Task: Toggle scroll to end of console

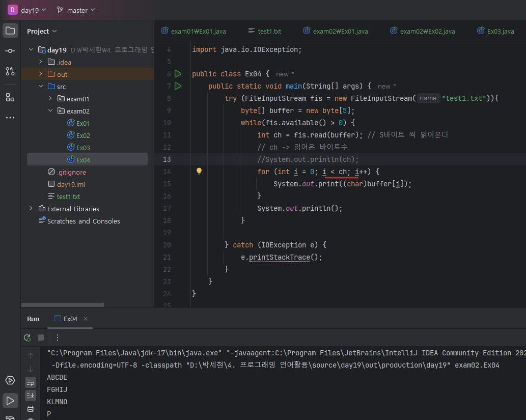Action: 31,396
